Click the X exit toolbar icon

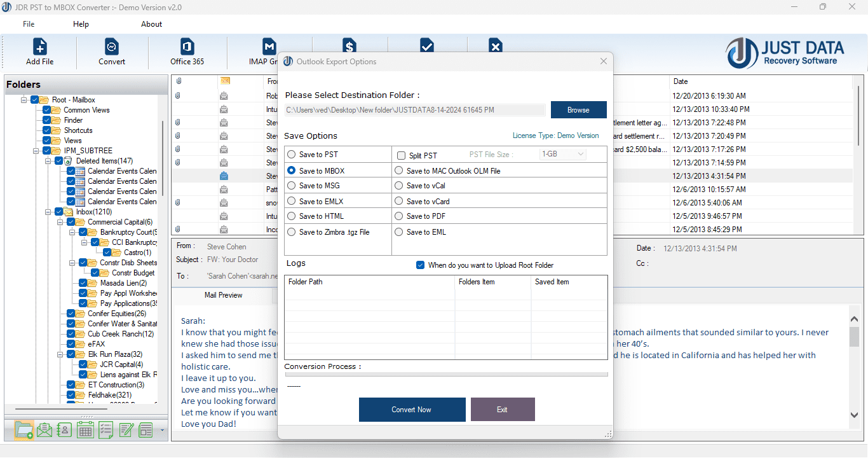(496, 45)
